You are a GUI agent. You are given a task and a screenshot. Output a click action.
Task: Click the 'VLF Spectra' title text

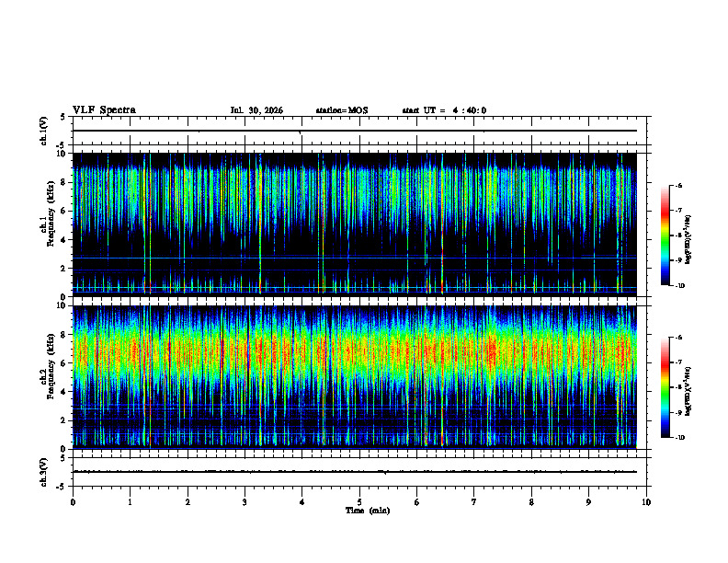(x=104, y=110)
